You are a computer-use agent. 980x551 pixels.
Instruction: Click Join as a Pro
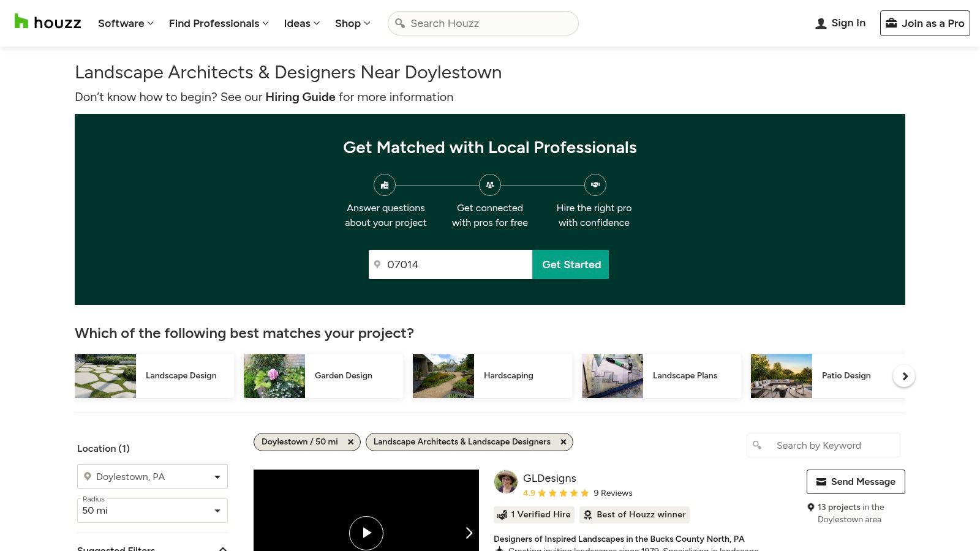point(924,23)
